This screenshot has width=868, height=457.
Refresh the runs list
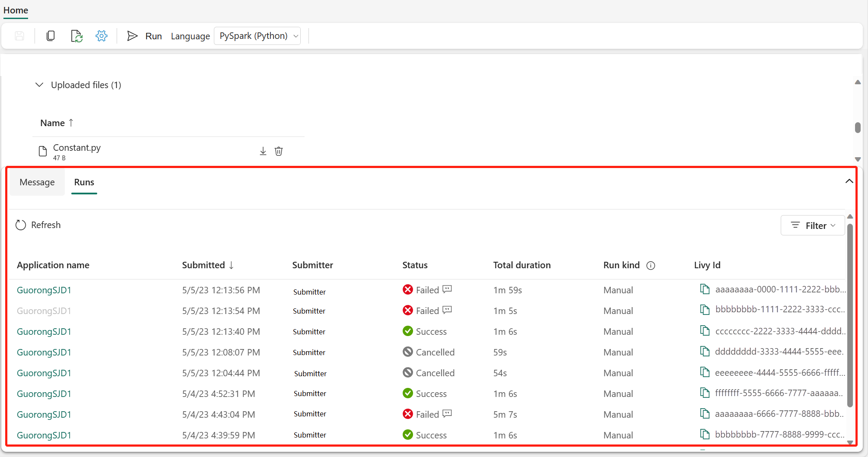38,225
